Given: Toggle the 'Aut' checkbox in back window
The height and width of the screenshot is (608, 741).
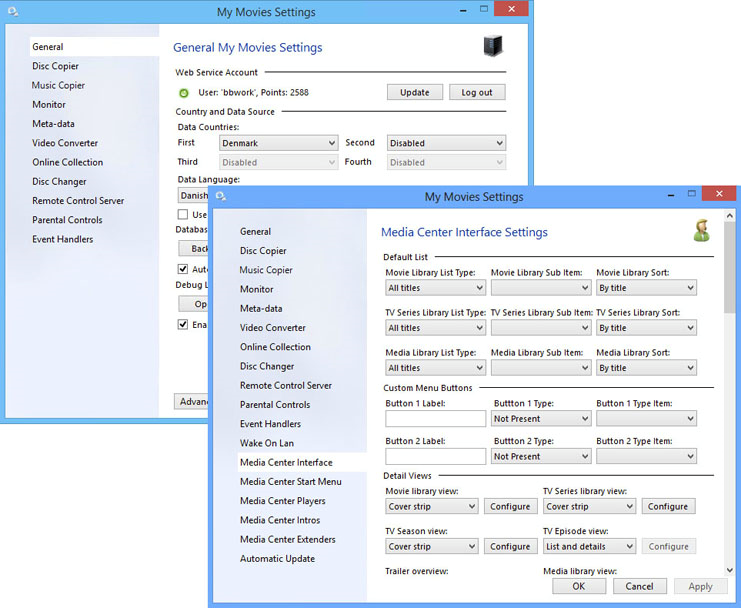Looking at the screenshot, I should [183, 269].
